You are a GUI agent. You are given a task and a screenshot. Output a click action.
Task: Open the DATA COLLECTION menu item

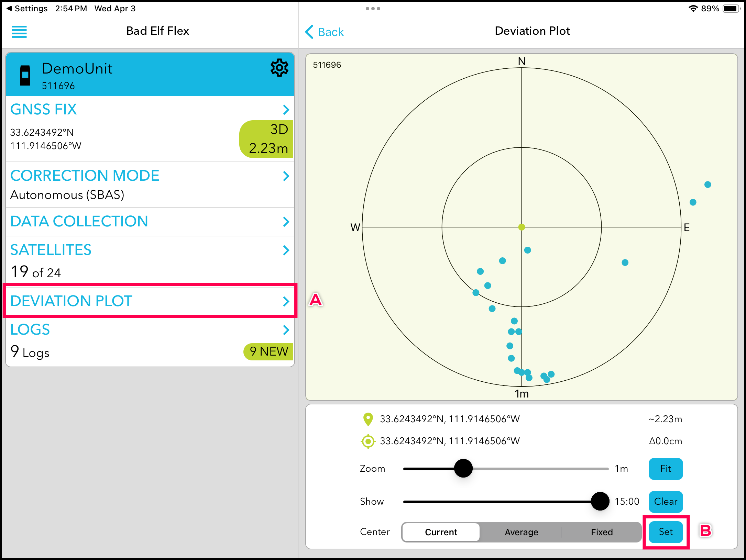79,222
